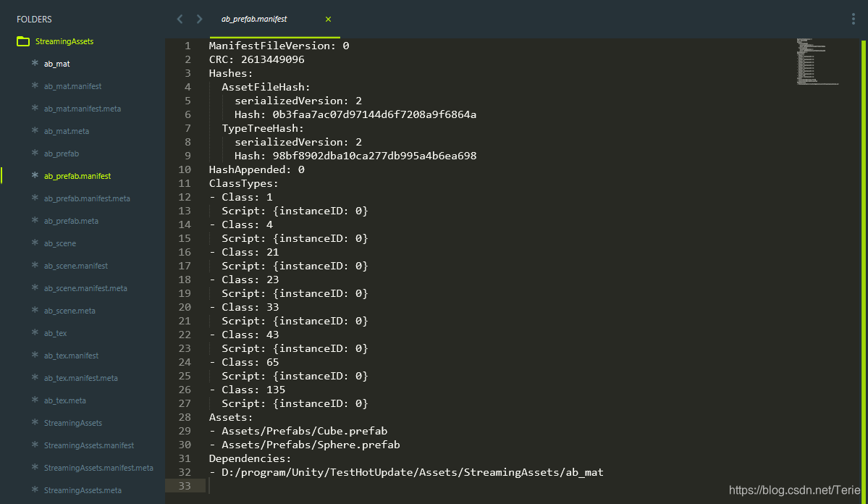The width and height of the screenshot is (868, 504).
Task: Close the ab_prefab.manifest tab
Action: pos(328,20)
